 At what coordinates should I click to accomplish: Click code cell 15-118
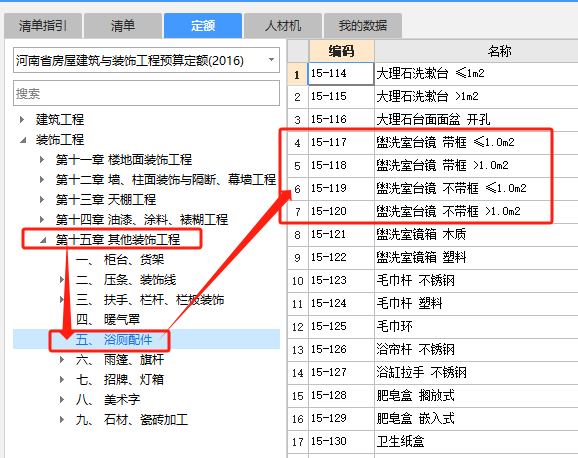[341, 165]
